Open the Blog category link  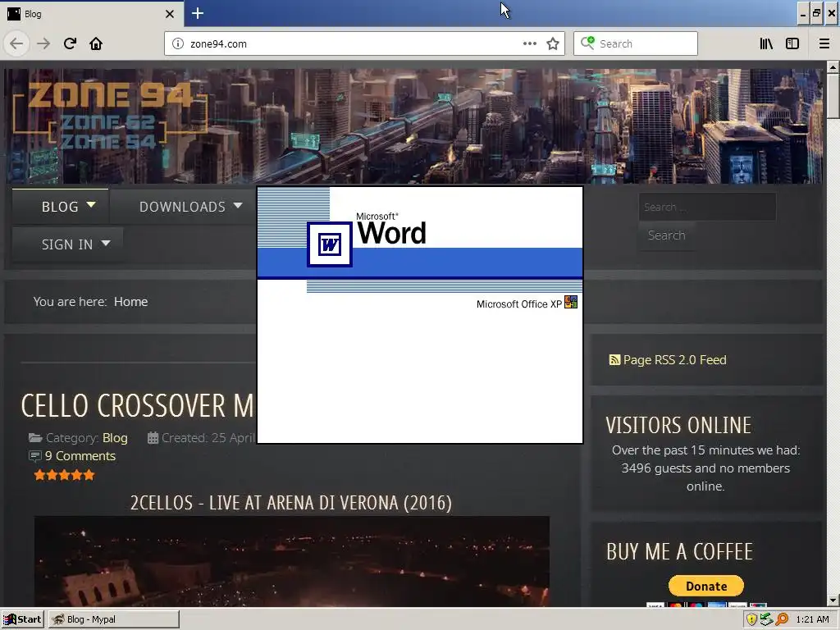115,438
